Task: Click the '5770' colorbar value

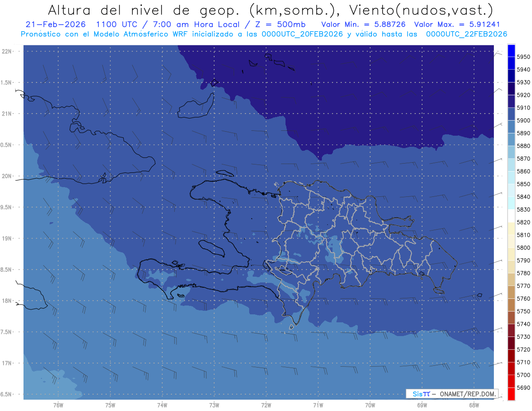Action: click(524, 286)
